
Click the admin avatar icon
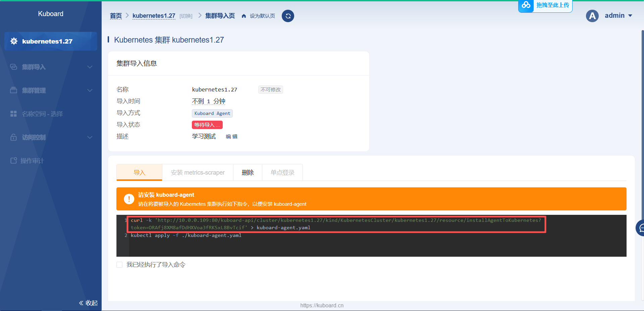(x=592, y=16)
